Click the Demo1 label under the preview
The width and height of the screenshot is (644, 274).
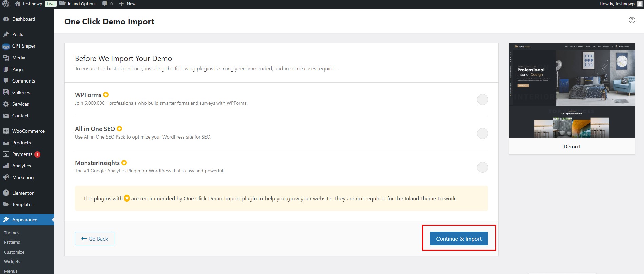pos(572,147)
